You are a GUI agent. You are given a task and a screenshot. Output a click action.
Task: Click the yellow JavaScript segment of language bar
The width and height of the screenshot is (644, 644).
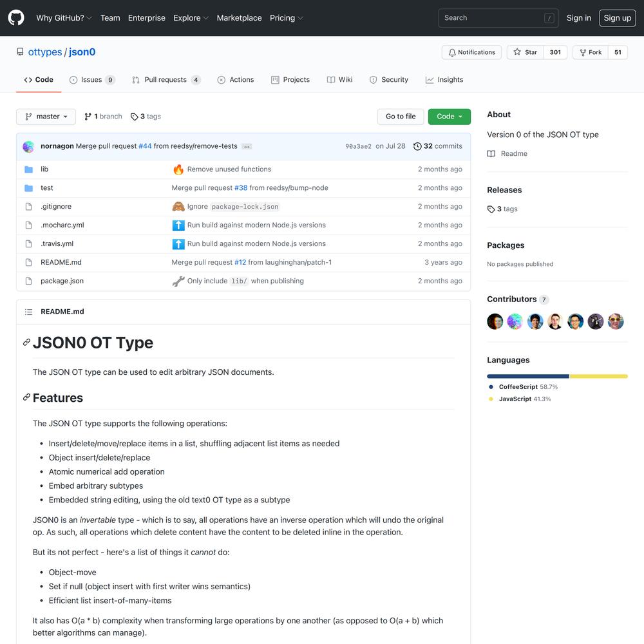point(598,376)
